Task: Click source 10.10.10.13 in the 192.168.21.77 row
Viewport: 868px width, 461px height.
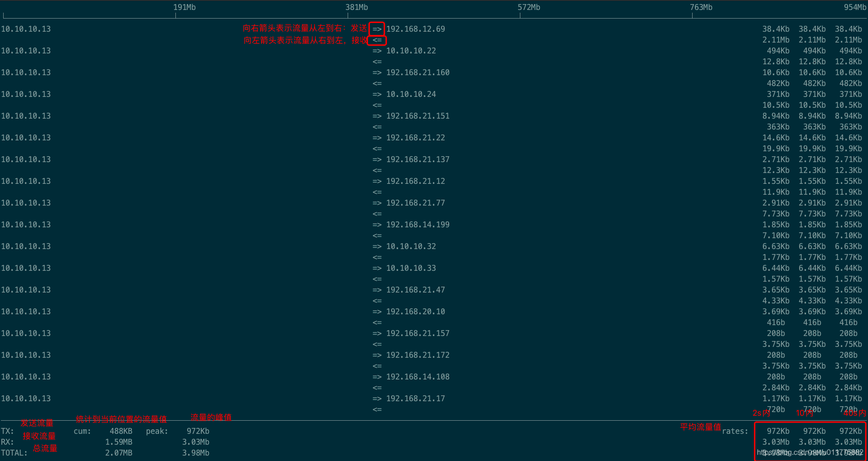Action: 26,203
